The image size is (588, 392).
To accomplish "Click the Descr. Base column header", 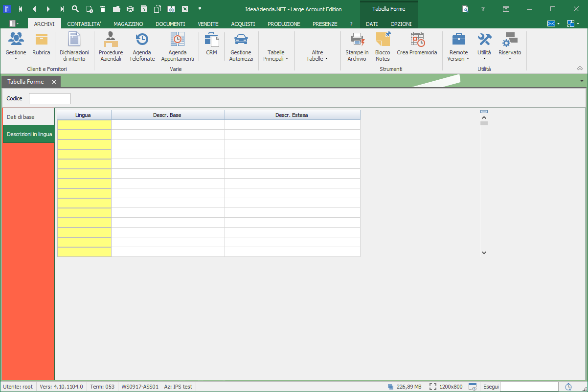I will [x=168, y=115].
